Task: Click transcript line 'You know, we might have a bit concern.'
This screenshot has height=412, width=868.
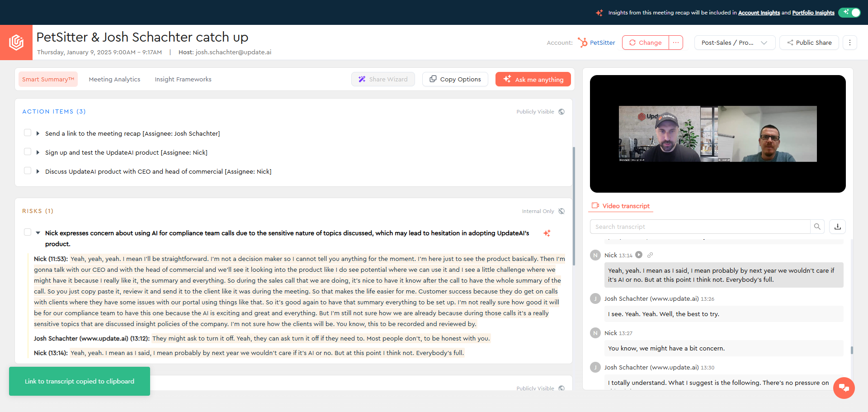Action: click(x=666, y=348)
